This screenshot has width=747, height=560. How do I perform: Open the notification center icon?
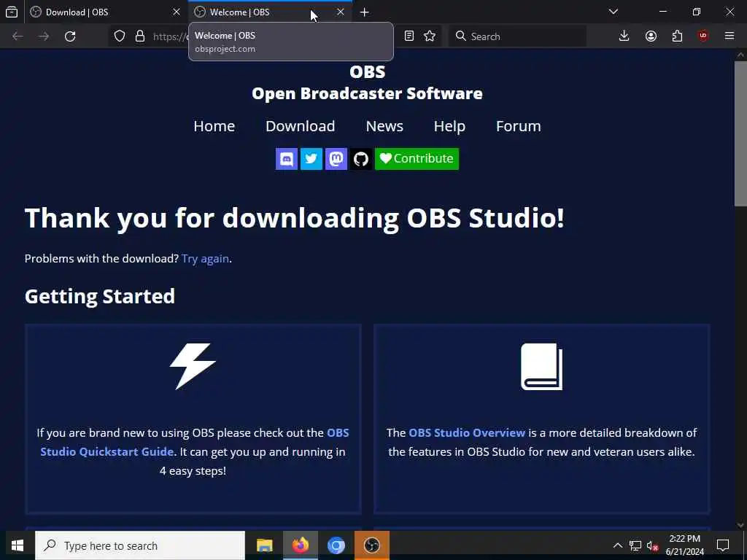(723, 545)
